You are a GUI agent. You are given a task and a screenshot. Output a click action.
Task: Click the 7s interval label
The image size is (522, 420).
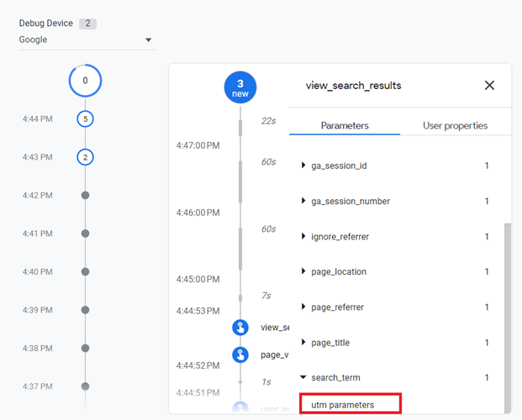click(266, 296)
